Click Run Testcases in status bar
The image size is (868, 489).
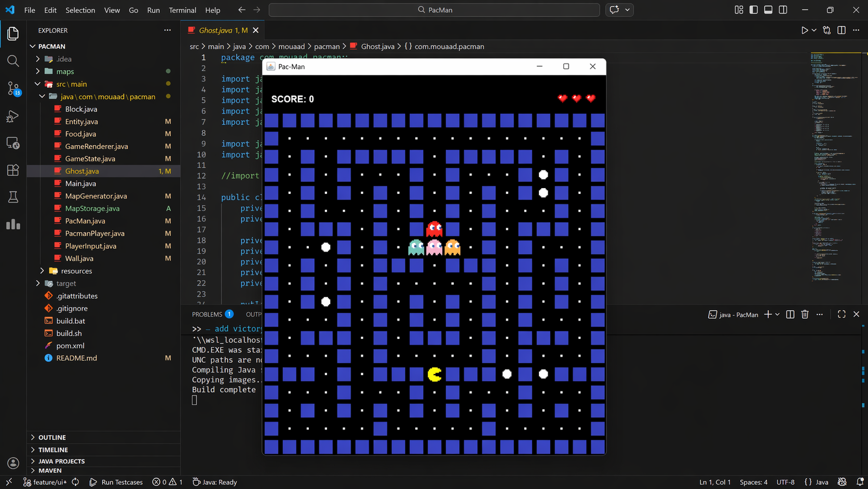click(116, 482)
